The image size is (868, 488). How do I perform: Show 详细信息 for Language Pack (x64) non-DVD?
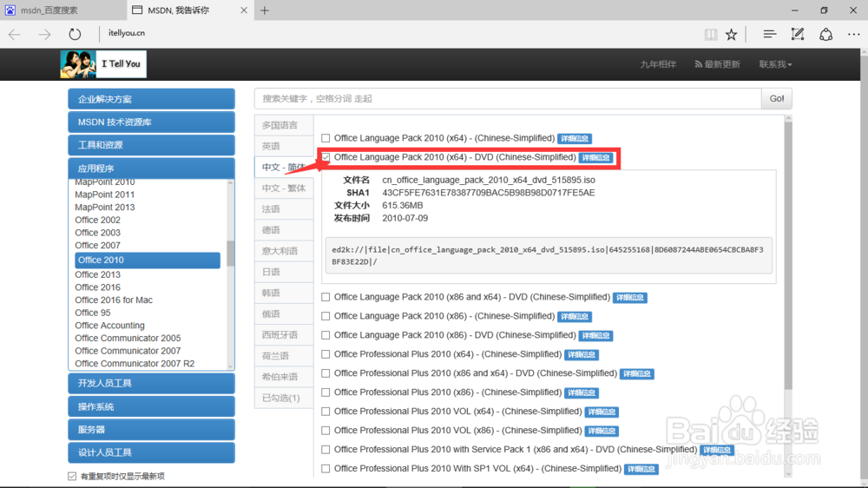click(x=575, y=138)
